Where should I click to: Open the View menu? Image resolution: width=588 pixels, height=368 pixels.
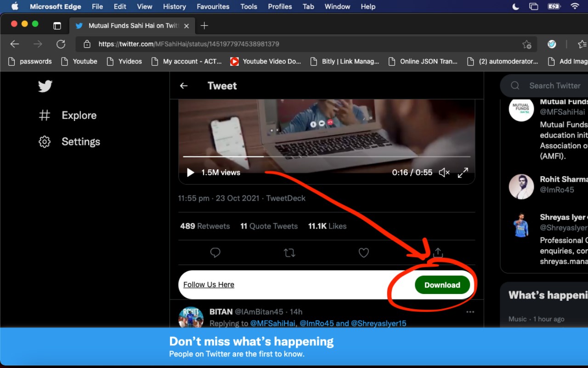click(x=145, y=6)
